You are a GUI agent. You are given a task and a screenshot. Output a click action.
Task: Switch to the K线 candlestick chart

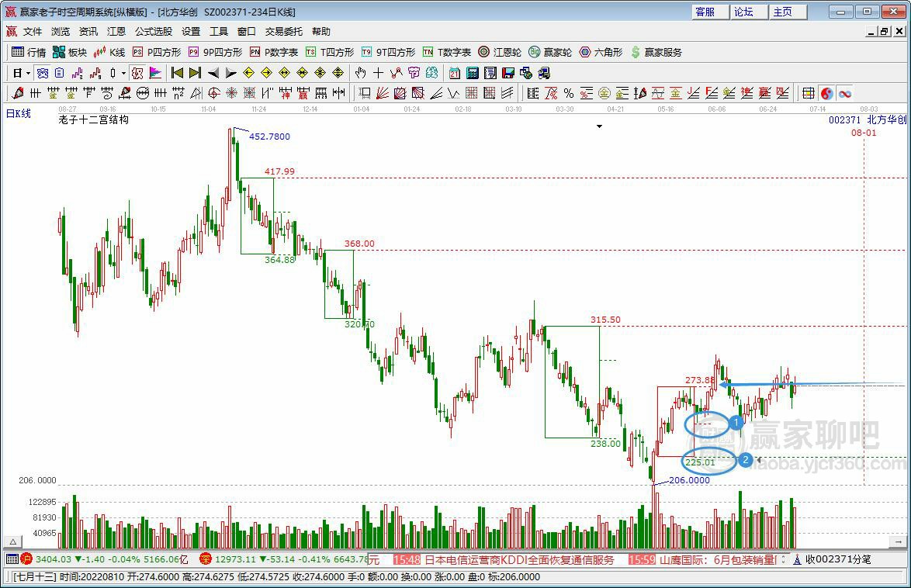tap(109, 52)
